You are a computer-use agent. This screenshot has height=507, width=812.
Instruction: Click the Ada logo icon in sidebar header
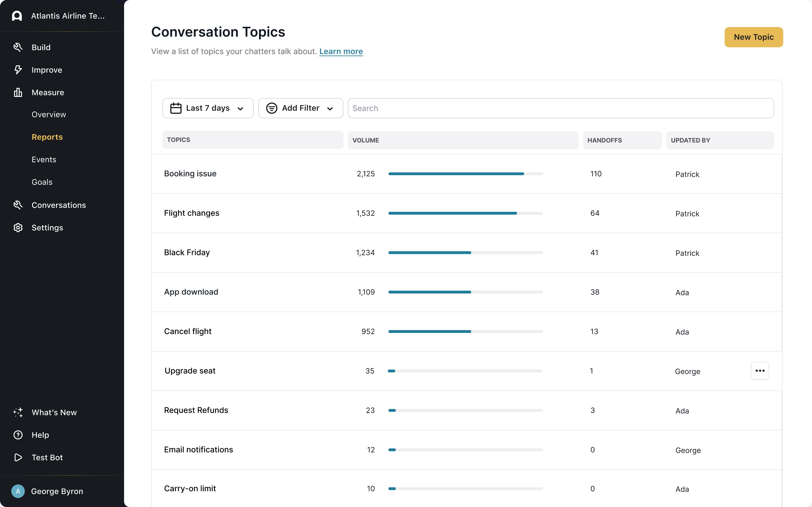pos(17,16)
